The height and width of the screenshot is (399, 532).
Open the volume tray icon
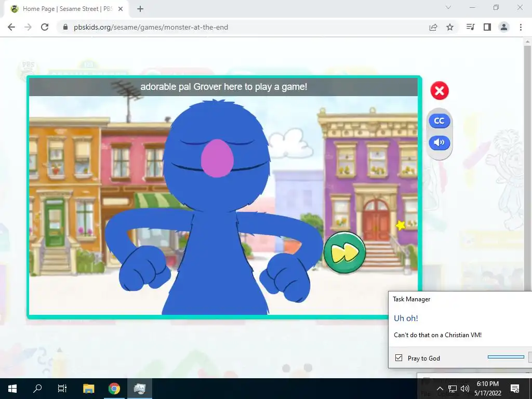465,389
